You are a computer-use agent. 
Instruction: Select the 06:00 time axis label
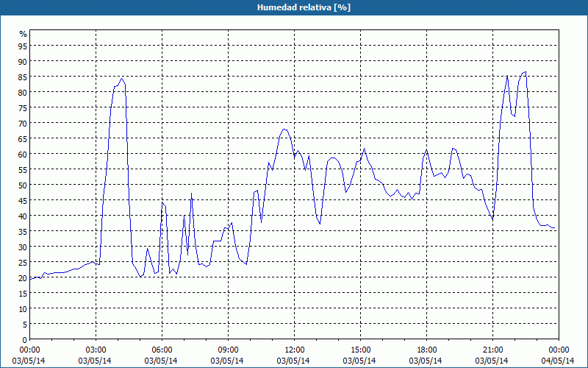pos(162,350)
